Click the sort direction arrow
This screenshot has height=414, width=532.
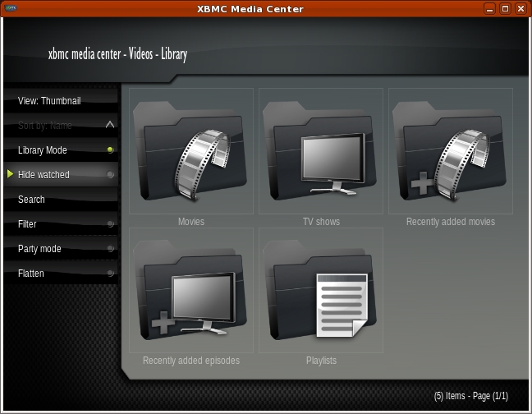click(x=110, y=126)
